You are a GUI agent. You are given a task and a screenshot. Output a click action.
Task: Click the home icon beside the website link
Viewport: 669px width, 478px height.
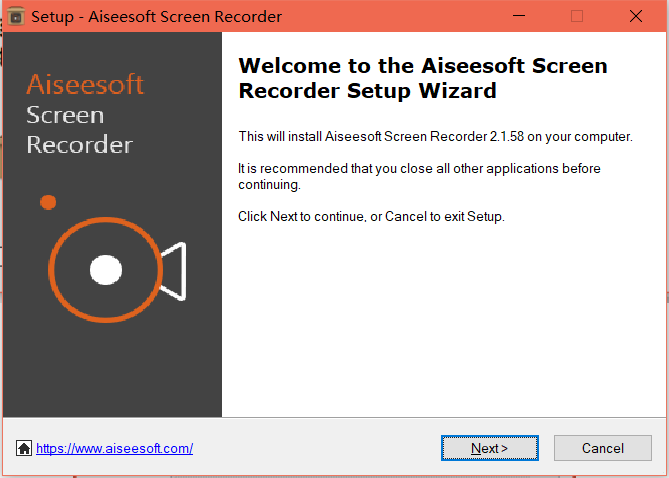24,448
